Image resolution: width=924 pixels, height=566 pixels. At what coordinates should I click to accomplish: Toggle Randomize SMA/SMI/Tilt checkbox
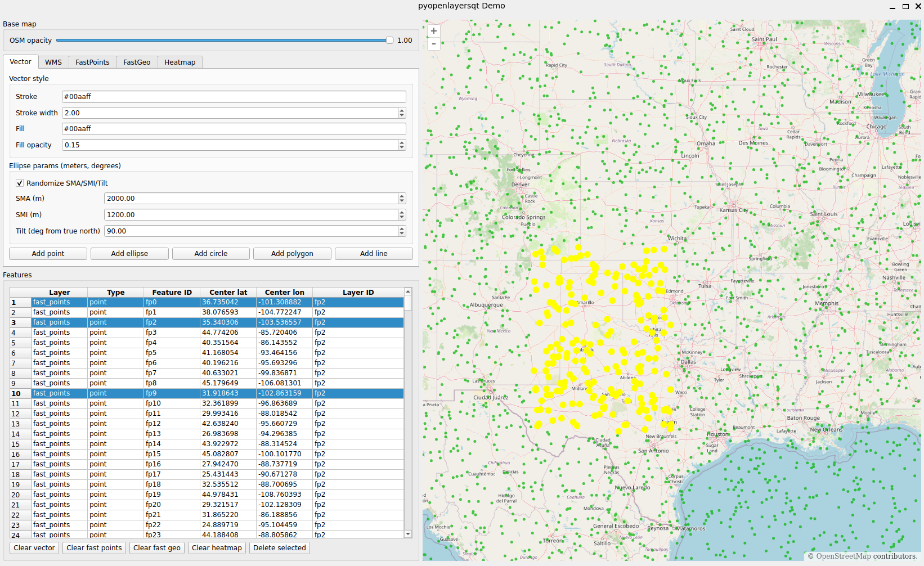click(x=20, y=183)
